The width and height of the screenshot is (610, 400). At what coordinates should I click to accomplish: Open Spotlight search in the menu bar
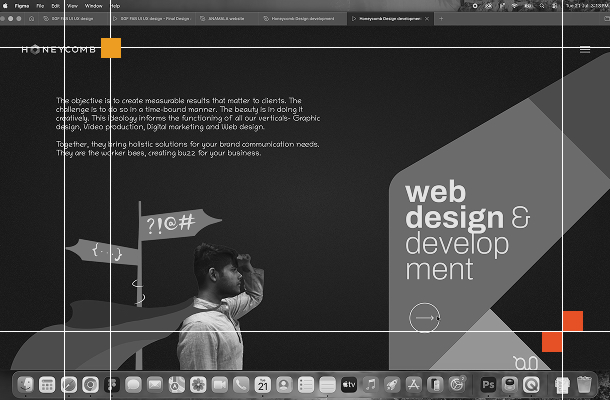click(542, 6)
